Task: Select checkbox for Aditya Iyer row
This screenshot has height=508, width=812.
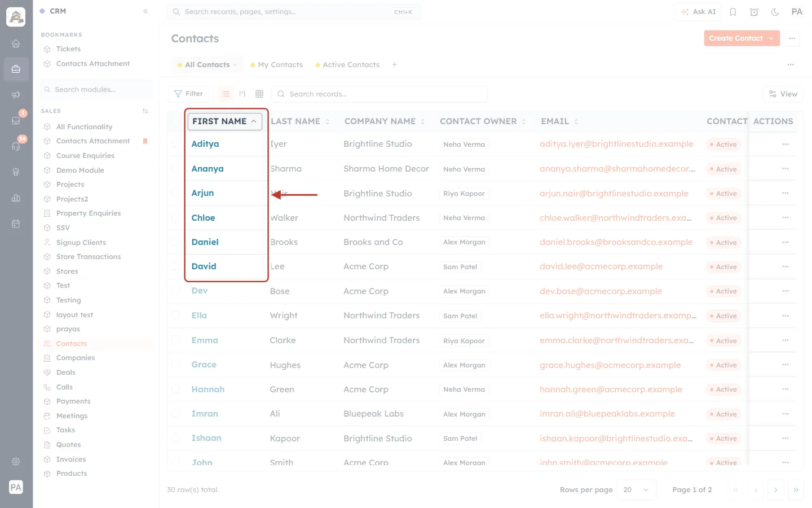Action: point(176,144)
